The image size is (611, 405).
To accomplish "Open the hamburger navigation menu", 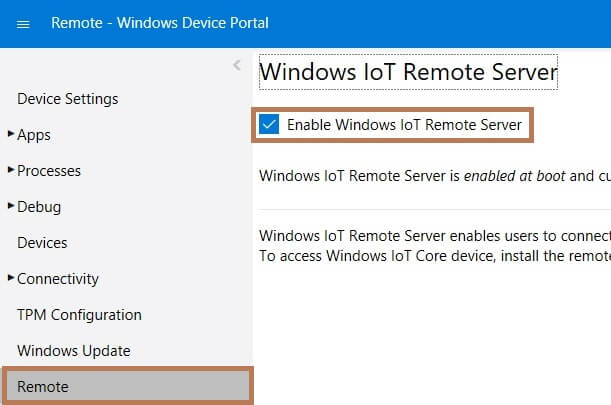I will 24,23.
